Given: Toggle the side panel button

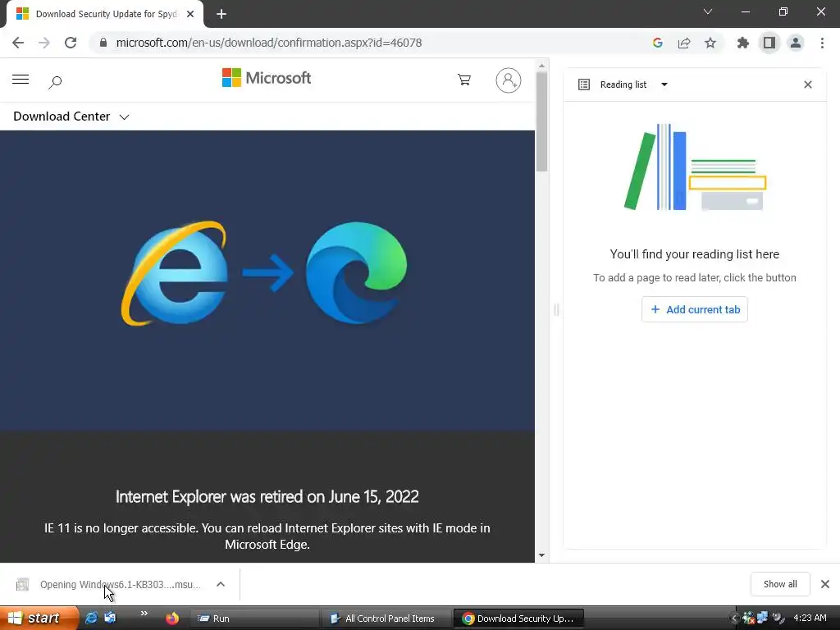Looking at the screenshot, I should point(769,43).
